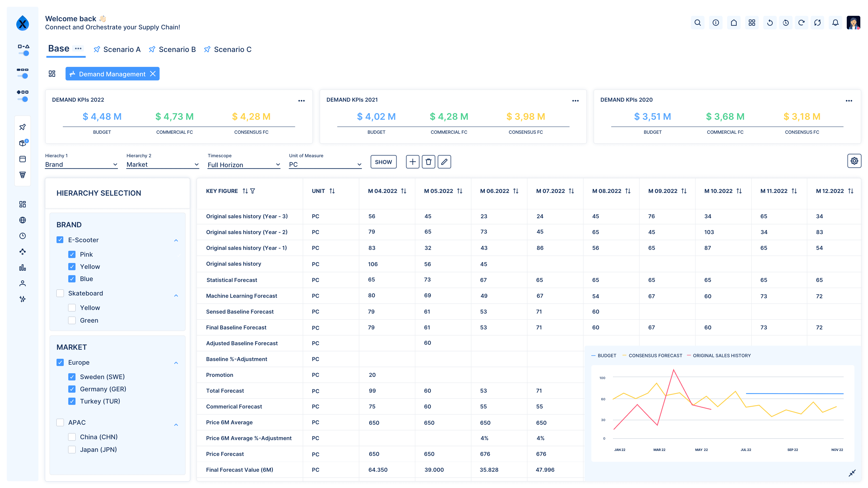Click the home icon in header
This screenshot has width=868, height=488.
pyautogui.click(x=734, y=23)
